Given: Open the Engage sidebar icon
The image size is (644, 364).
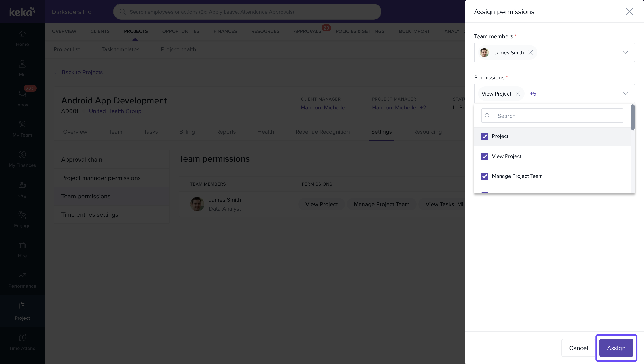Looking at the screenshot, I should click(x=22, y=219).
